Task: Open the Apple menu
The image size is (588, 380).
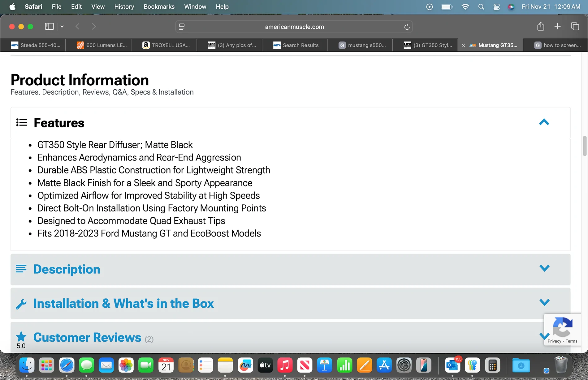Action: coord(12,6)
